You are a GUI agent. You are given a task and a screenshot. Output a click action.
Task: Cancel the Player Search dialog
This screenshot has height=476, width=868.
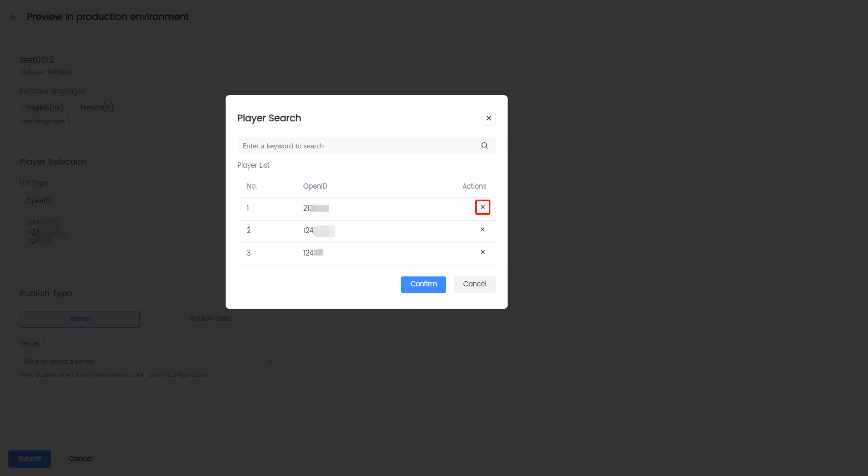pos(474,284)
